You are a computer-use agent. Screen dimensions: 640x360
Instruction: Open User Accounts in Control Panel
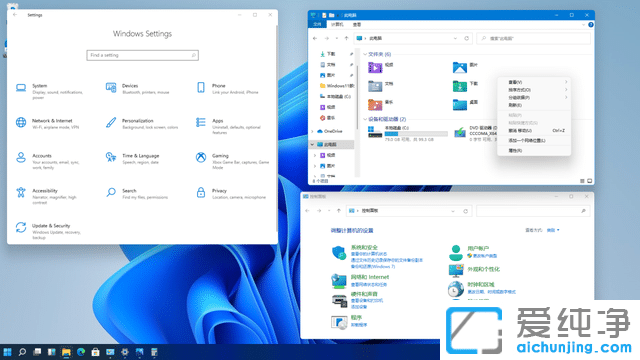[478, 248]
